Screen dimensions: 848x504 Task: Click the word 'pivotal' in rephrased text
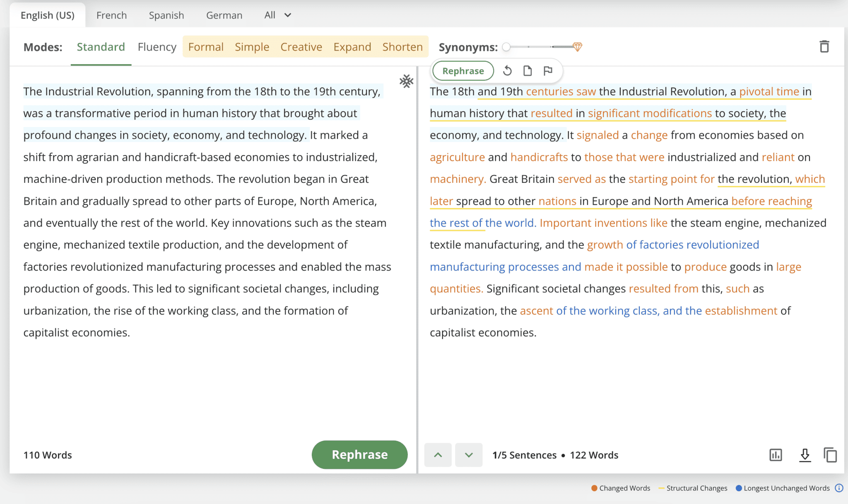coord(756,91)
